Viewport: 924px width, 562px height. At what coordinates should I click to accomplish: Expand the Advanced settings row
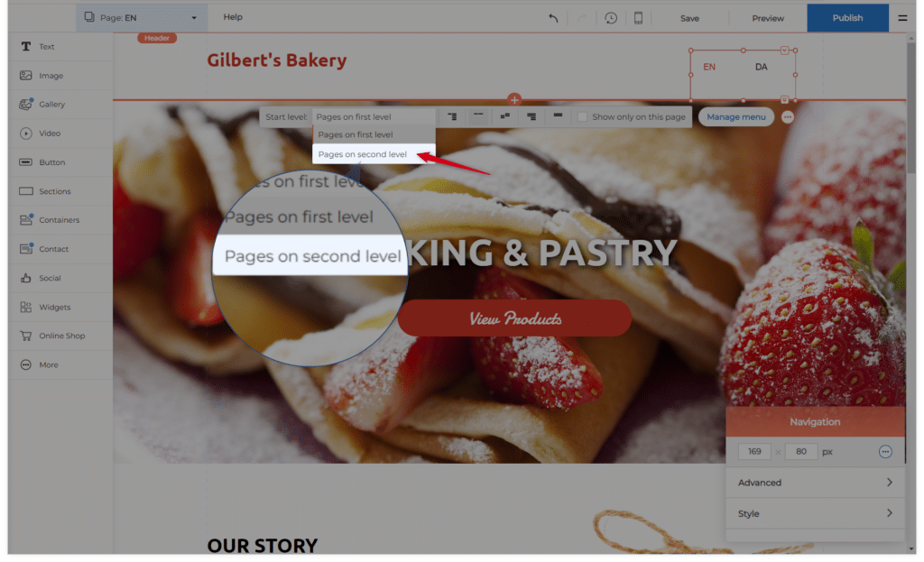click(x=815, y=483)
